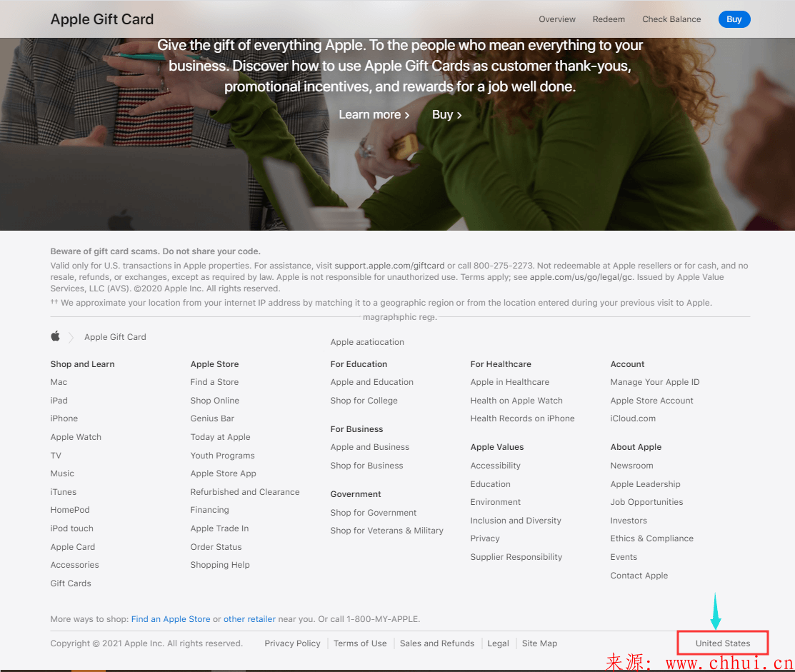Viewport: 795px width, 672px height.
Task: Open the Music footer link
Action: tap(62, 473)
